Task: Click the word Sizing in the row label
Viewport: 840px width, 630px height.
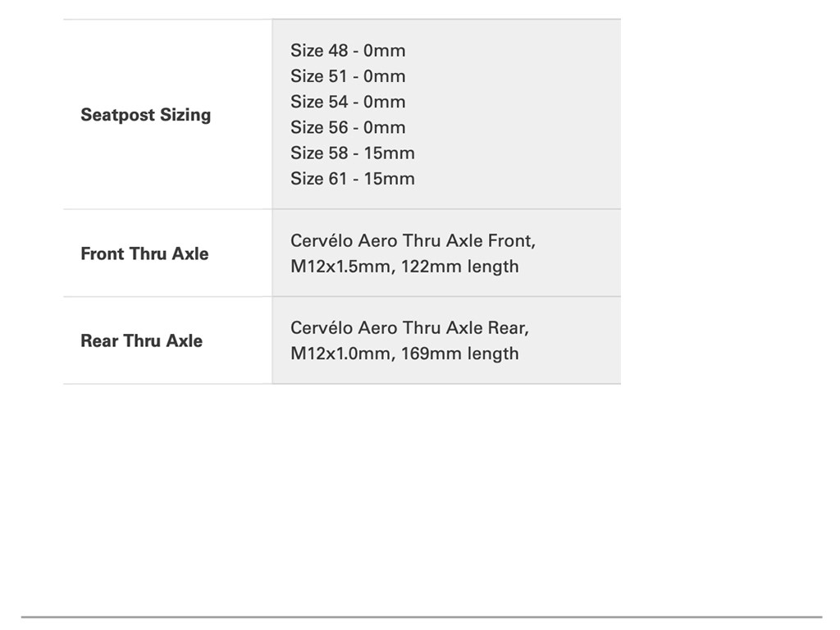Action: [x=185, y=115]
